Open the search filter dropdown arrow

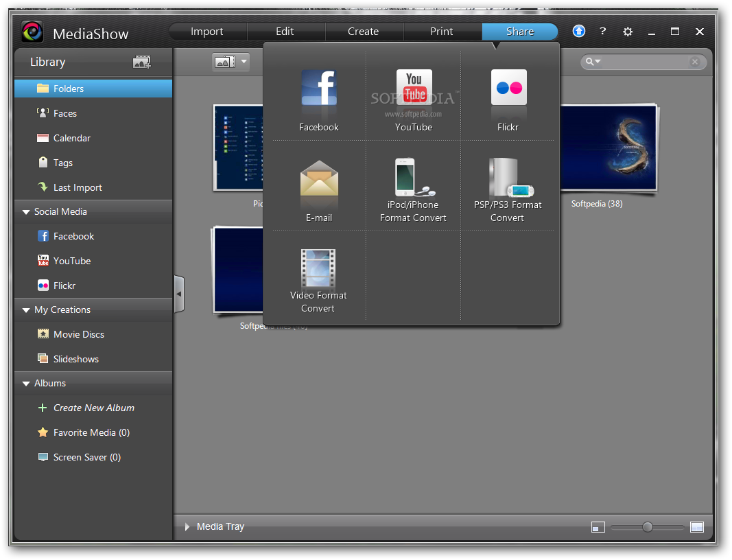pyautogui.click(x=598, y=62)
